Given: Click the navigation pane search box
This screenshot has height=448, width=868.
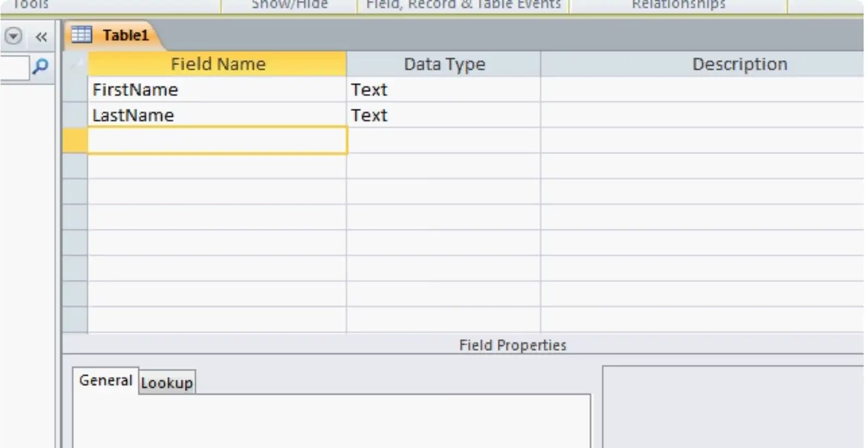Looking at the screenshot, I should pyautogui.click(x=14, y=67).
